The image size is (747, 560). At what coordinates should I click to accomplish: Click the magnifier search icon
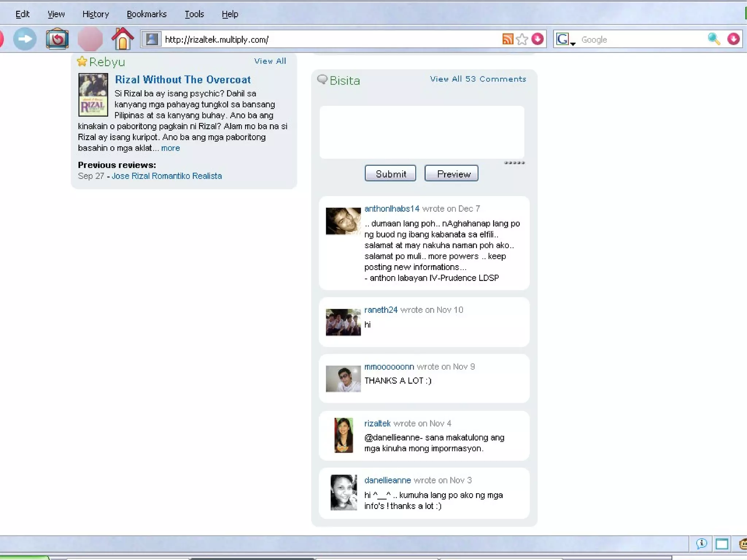(713, 39)
